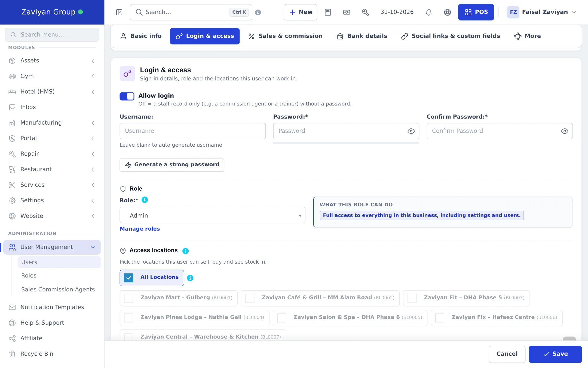588x368 pixels.
Task: Click the Manage roles link
Action: click(x=140, y=229)
